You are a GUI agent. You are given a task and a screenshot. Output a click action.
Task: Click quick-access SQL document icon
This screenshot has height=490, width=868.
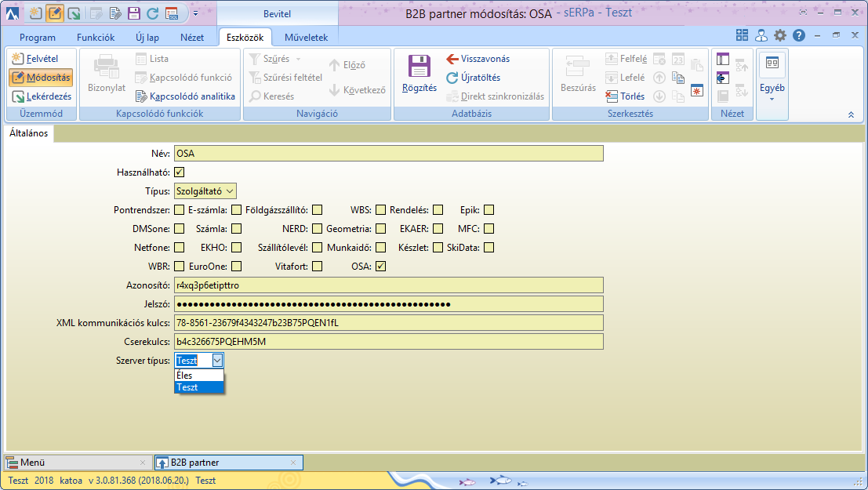tap(172, 13)
